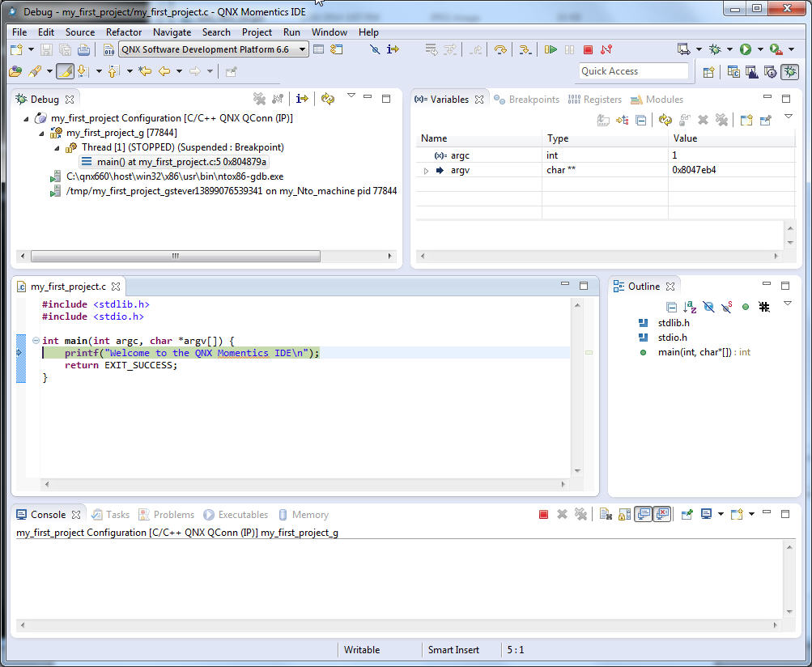Collapse the my_first_project_g [77844] node

click(41, 133)
